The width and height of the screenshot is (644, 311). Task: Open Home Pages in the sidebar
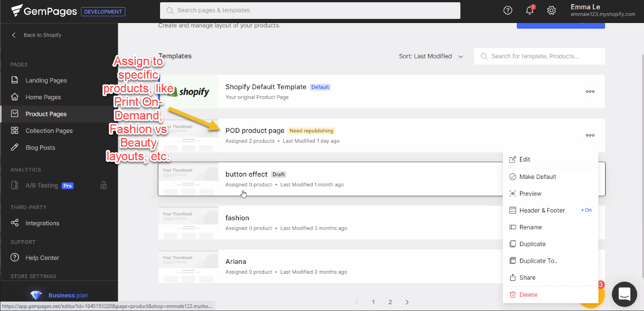(x=43, y=97)
